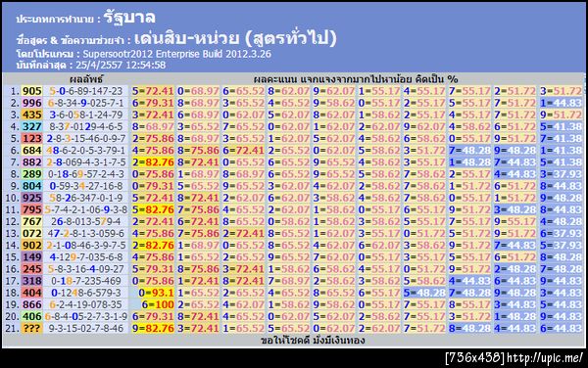Click score 3=37.93 in the 289 row
Image resolution: width=588 pixels, height=368 pixels.
click(561, 174)
